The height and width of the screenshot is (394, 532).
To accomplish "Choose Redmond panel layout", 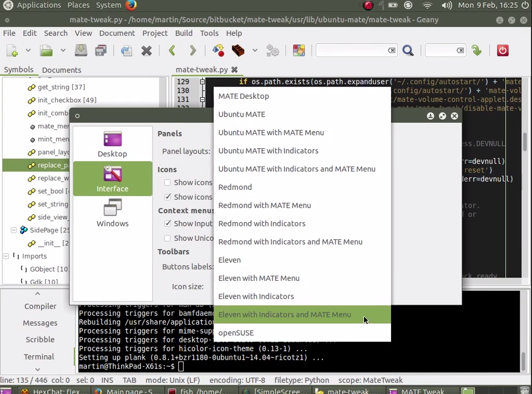I will coord(302,187).
